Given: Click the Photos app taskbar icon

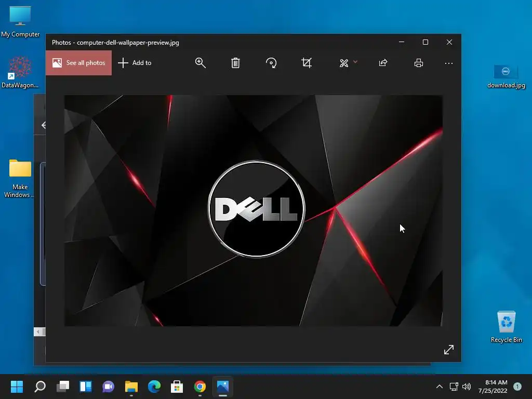Looking at the screenshot, I should pyautogui.click(x=223, y=387).
